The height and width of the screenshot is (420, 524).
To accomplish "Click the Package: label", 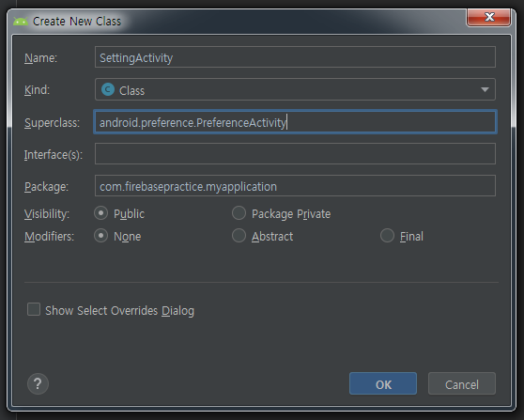I will coord(46,187).
